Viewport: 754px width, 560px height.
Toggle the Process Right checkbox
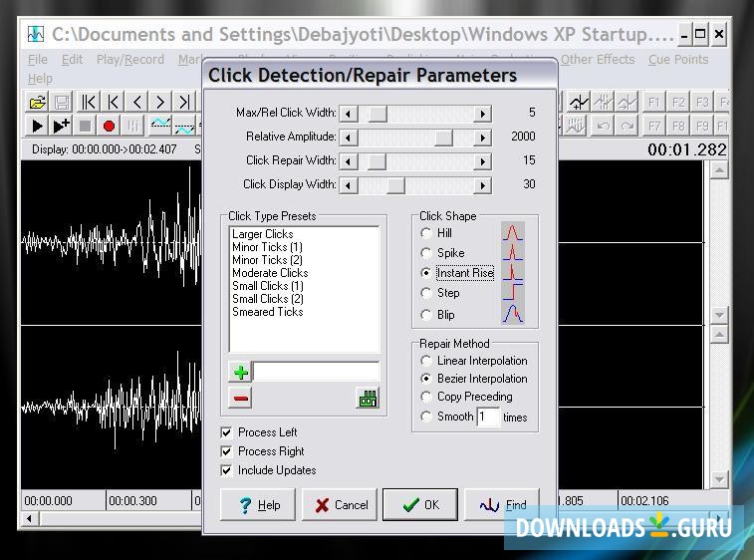(x=226, y=451)
